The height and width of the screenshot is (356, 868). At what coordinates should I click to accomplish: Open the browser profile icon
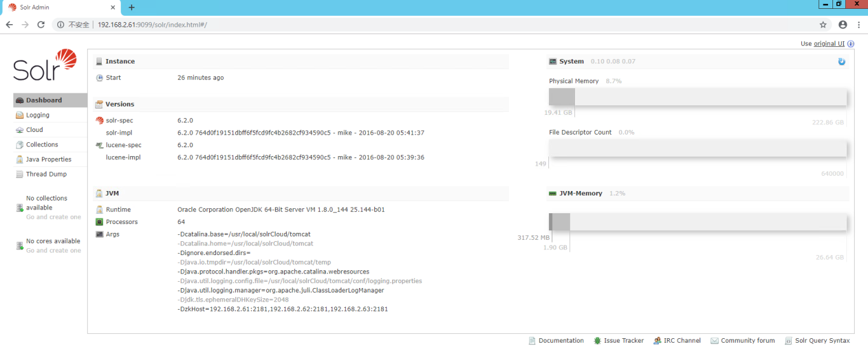(x=843, y=25)
